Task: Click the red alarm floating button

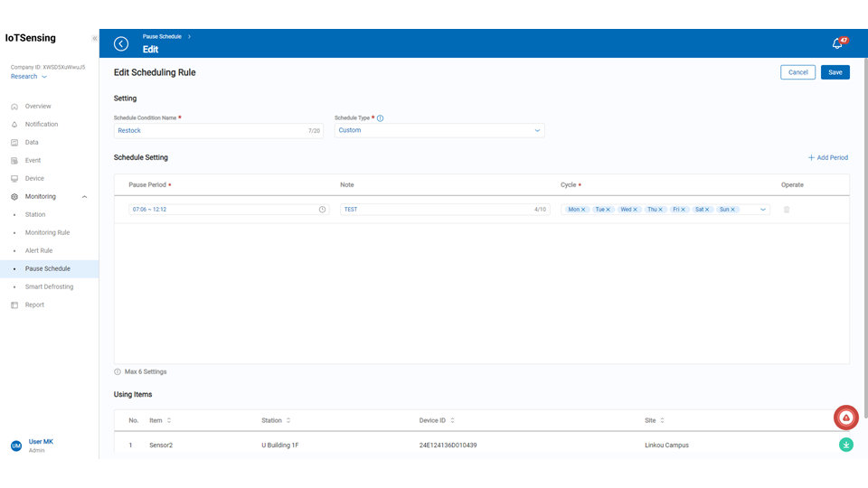Action: pos(845,417)
